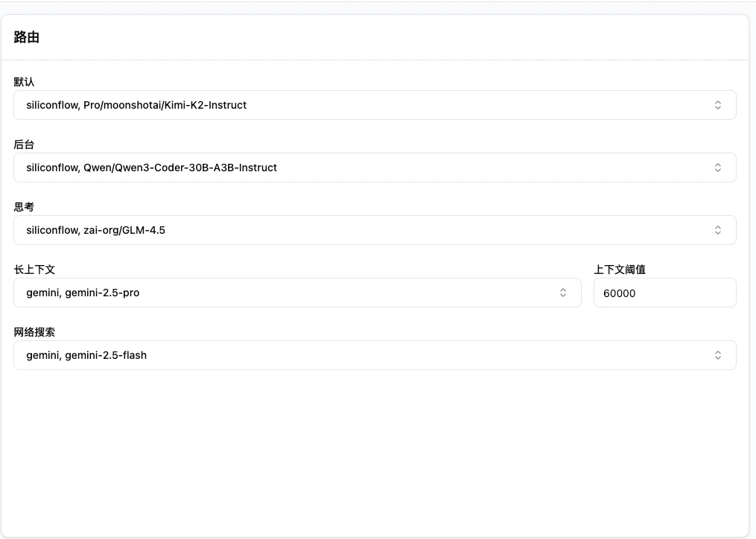The width and height of the screenshot is (756, 539).
Task: Focus the 上下文阈值 field containing 60000
Action: click(664, 293)
